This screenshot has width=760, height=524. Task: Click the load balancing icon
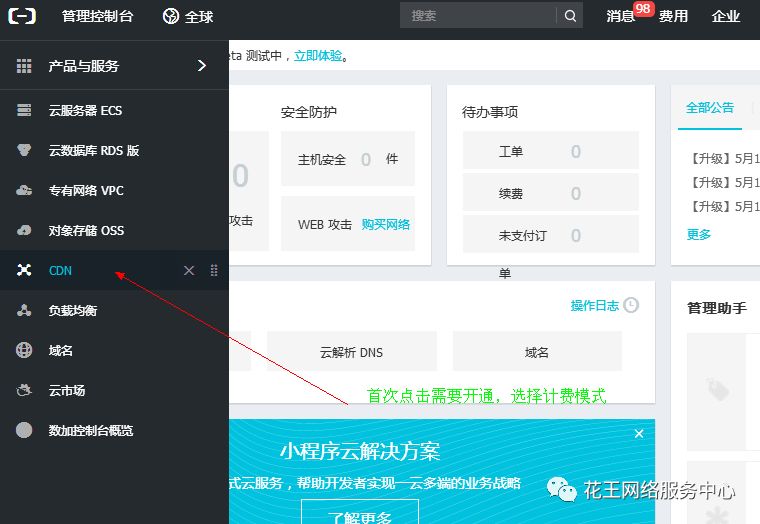pyautogui.click(x=24, y=310)
